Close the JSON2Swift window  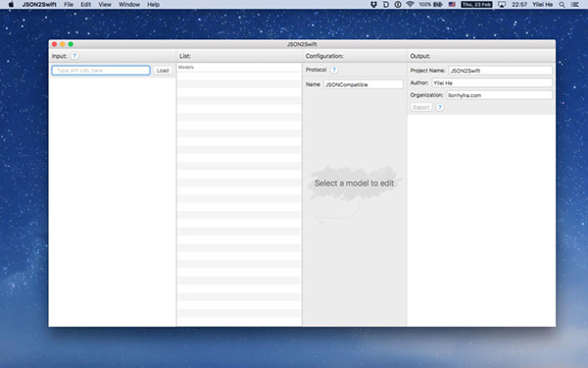[x=54, y=44]
